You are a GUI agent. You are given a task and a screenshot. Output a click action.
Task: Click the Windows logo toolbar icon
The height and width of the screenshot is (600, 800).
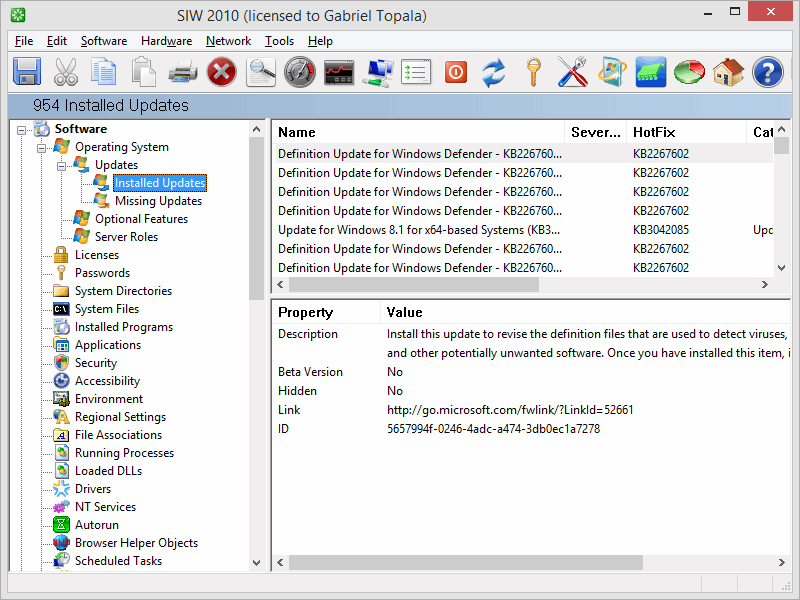tap(612, 71)
